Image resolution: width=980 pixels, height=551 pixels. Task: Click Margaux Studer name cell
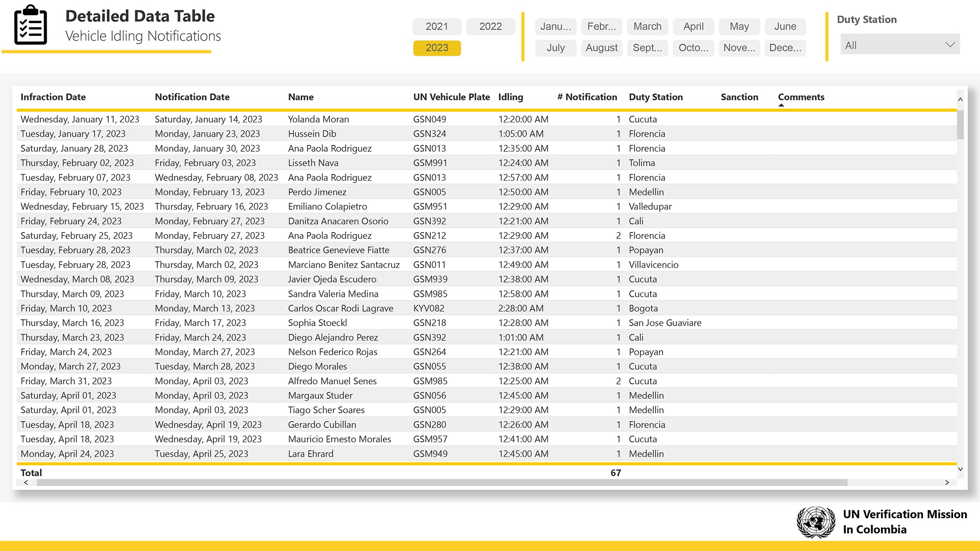coord(320,395)
